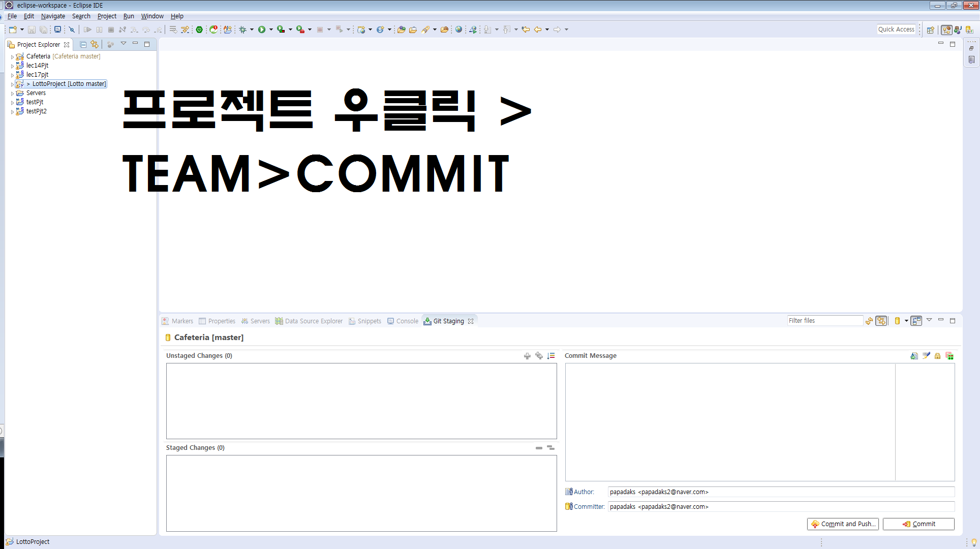Expand the LottoProject tree node
980x549 pixels.
(12, 84)
